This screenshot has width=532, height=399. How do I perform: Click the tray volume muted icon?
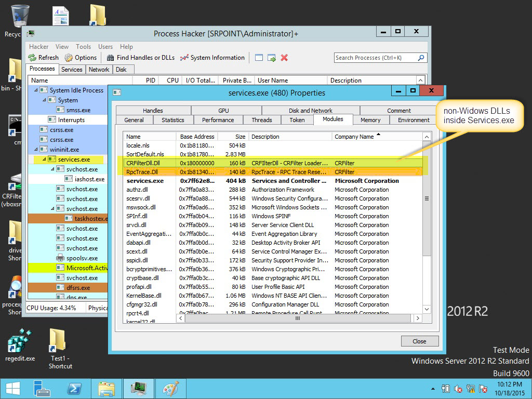pos(458,389)
